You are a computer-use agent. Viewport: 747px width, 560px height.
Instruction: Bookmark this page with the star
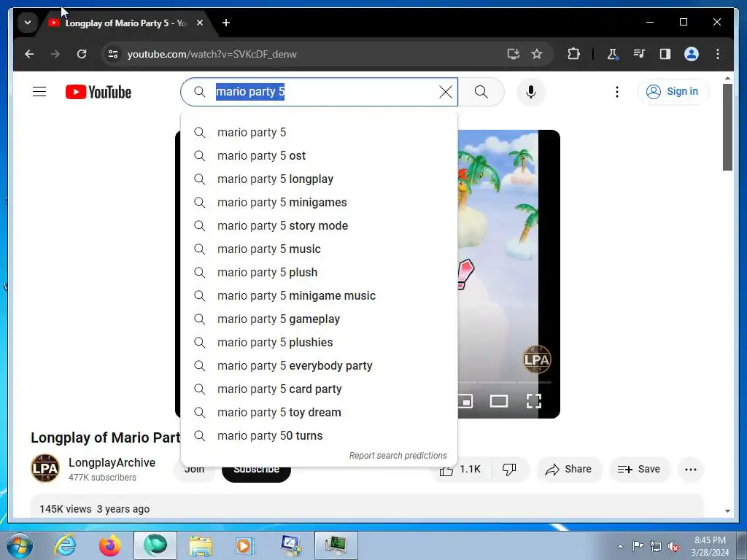537,54
